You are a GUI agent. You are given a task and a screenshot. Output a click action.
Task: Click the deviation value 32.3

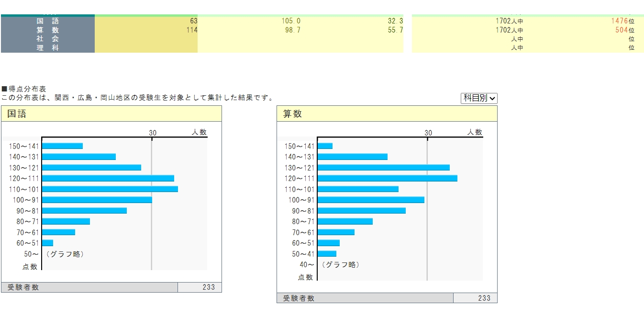pos(395,21)
